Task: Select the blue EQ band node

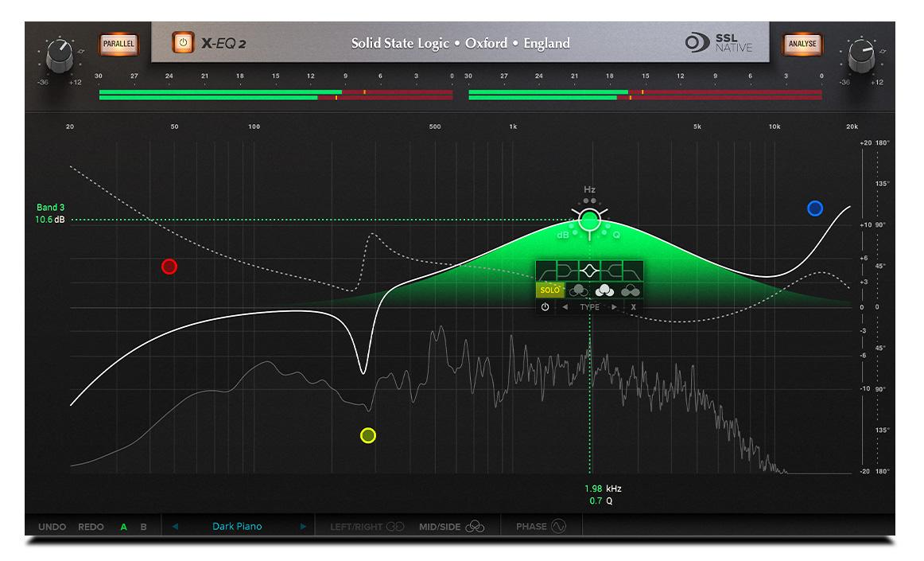Action: [815, 208]
